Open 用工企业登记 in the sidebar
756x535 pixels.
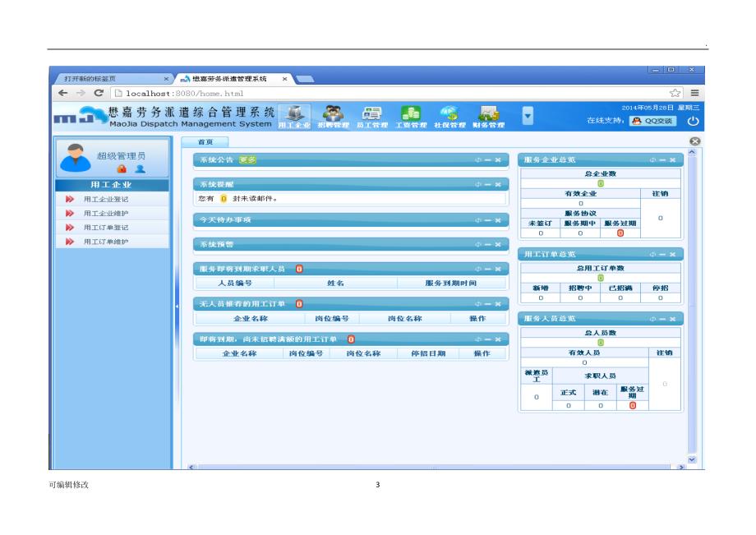point(106,199)
